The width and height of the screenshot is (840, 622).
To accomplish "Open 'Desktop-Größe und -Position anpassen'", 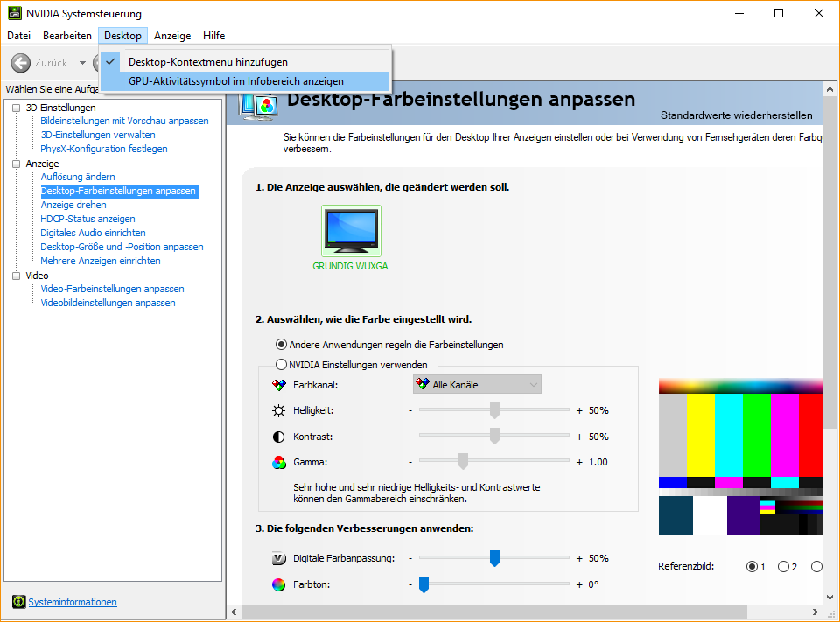I will [122, 247].
